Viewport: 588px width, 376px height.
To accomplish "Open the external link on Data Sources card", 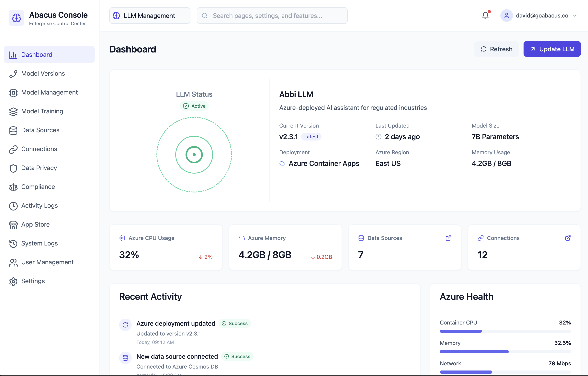I will point(448,238).
